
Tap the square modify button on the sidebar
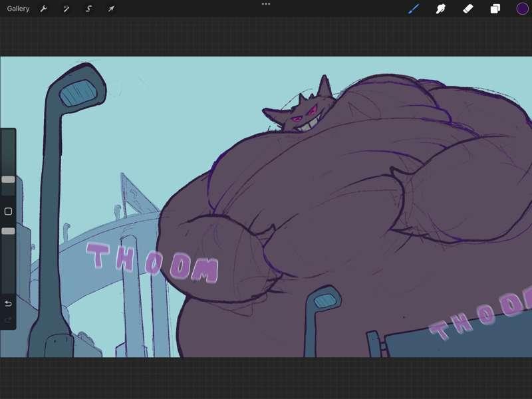8,211
